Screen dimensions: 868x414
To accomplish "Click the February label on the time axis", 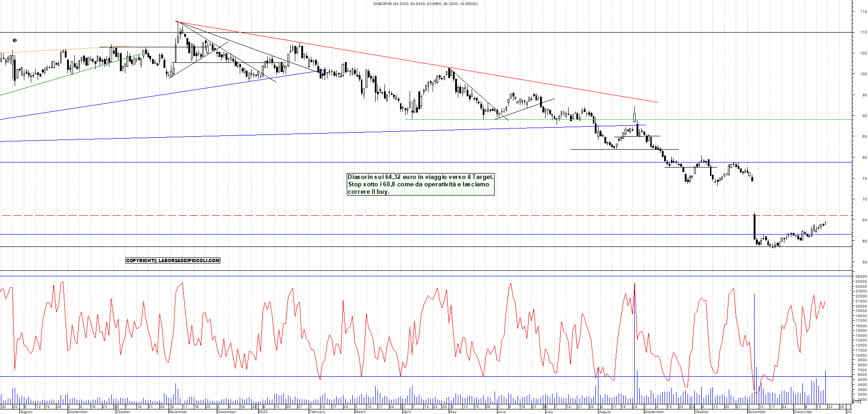I will pos(317,412).
